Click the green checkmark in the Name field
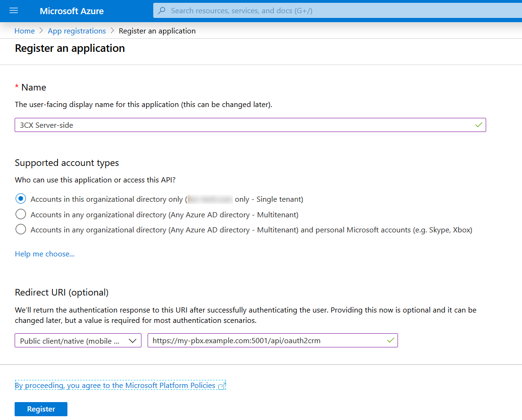The width and height of the screenshot is (522, 420). click(479, 125)
